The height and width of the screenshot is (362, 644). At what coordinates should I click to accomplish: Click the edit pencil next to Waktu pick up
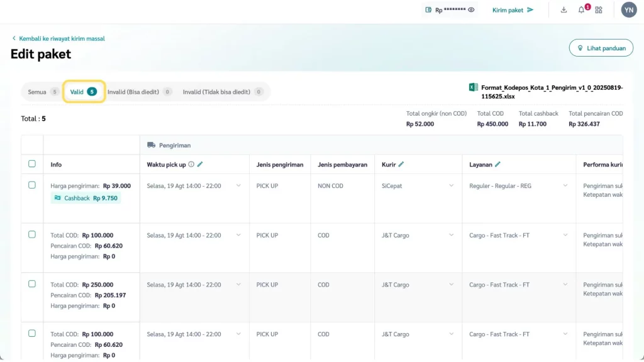(200, 165)
